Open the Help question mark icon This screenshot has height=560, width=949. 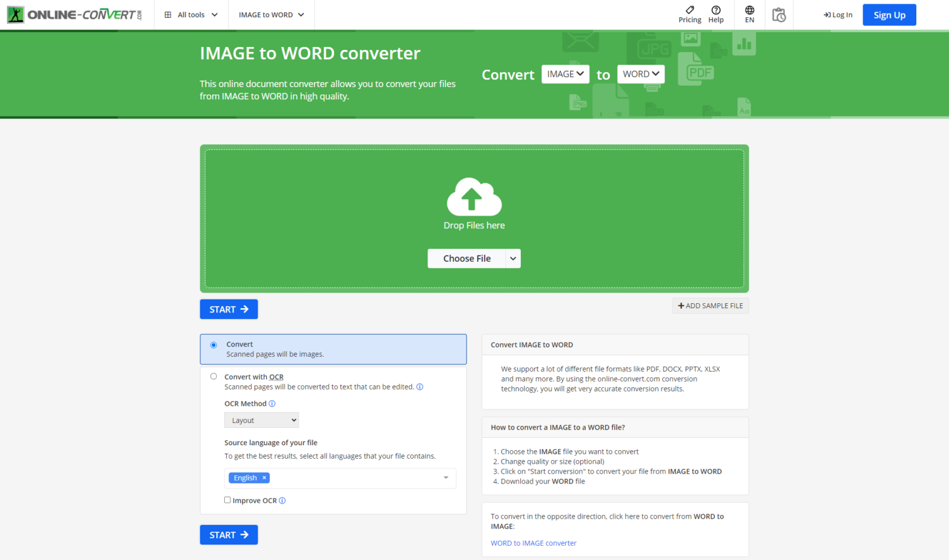(715, 10)
